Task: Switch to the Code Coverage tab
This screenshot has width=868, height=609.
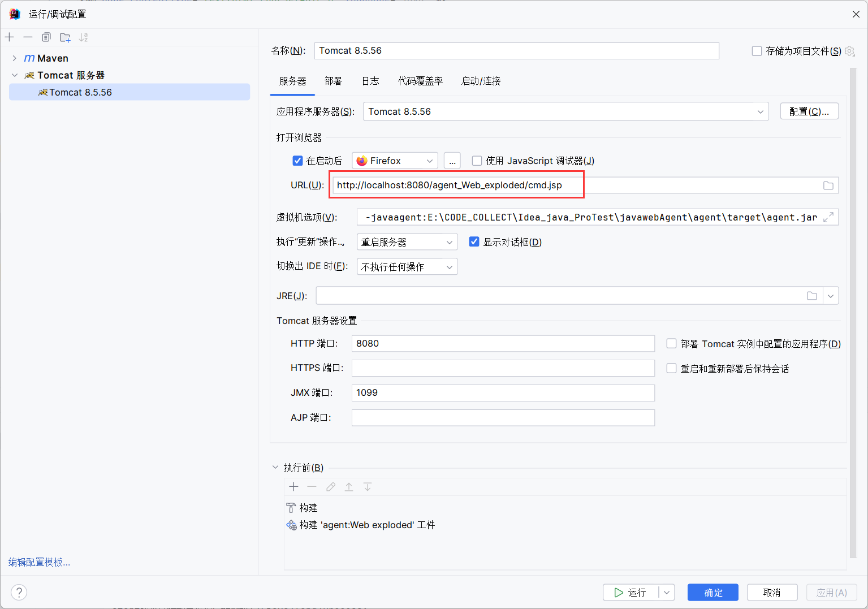Action: (x=420, y=81)
